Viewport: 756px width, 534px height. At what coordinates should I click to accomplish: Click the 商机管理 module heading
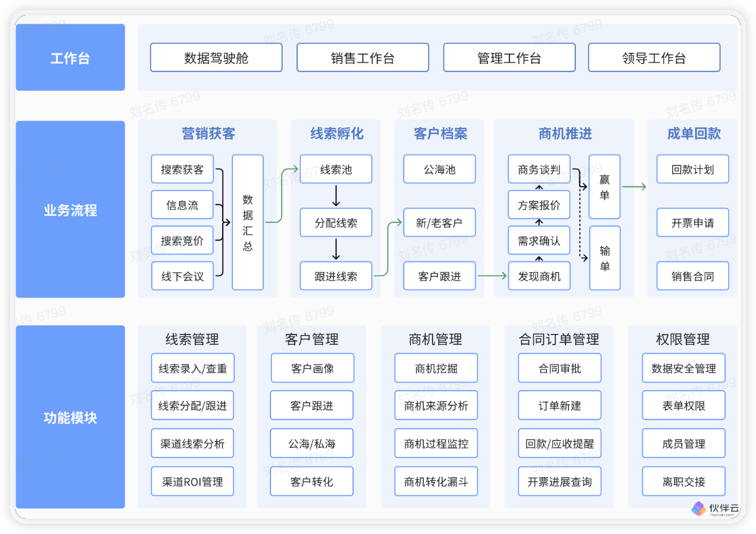tap(435, 339)
